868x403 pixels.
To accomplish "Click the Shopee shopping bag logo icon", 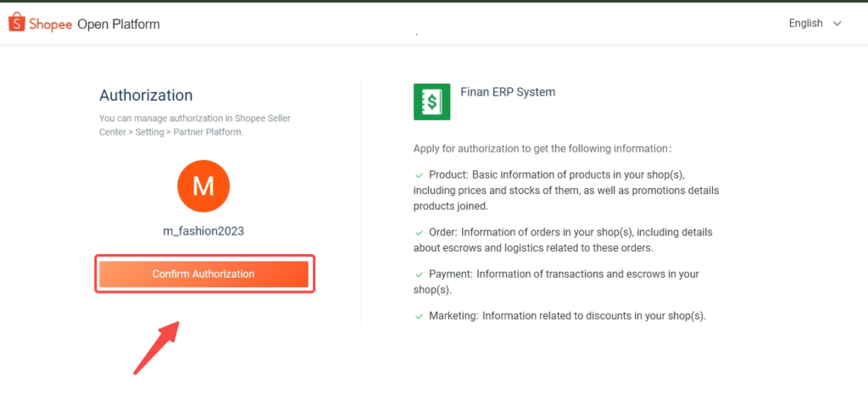I will [17, 23].
